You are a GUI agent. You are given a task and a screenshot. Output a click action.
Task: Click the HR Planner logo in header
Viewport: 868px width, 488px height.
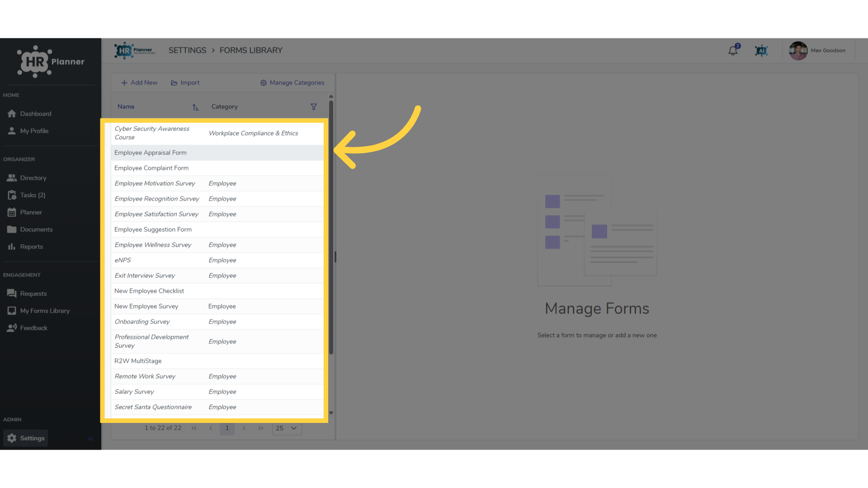pyautogui.click(x=135, y=51)
